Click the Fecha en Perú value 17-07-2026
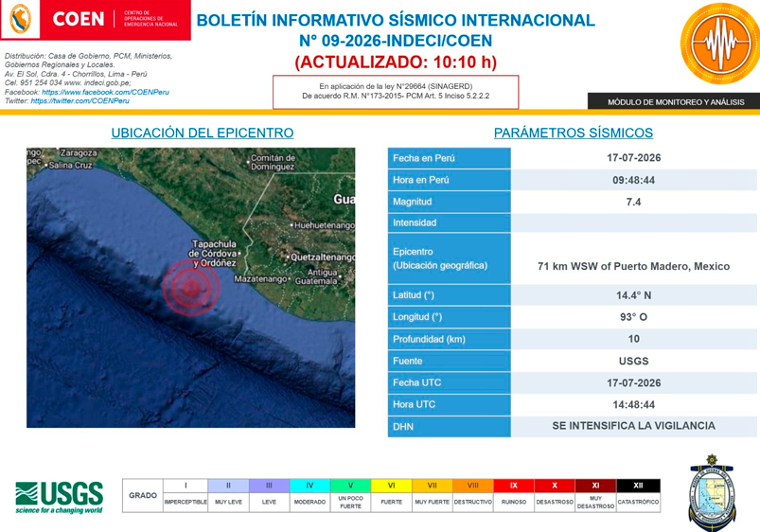This screenshot has width=760, height=532. point(633,158)
